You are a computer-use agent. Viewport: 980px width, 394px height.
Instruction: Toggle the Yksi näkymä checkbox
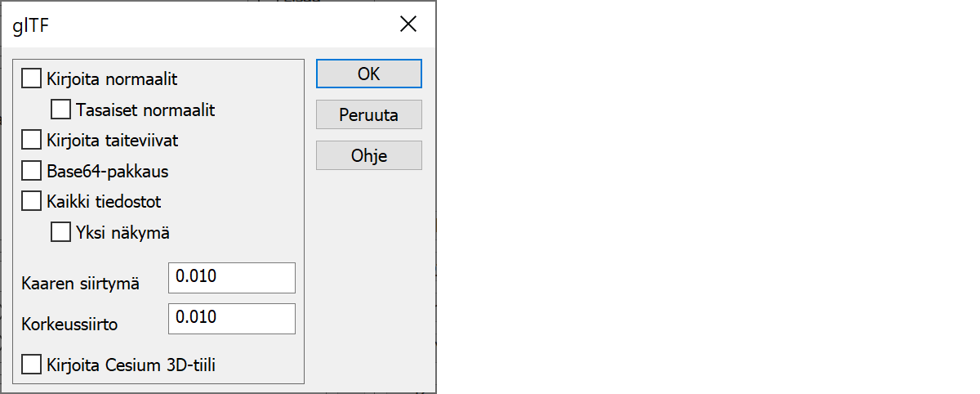point(60,232)
